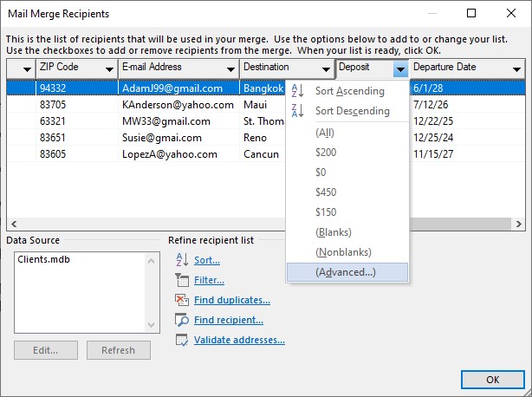532x397 pixels.
Task: Click the Sort A-Z icon beside Sort link
Action: click(182, 260)
